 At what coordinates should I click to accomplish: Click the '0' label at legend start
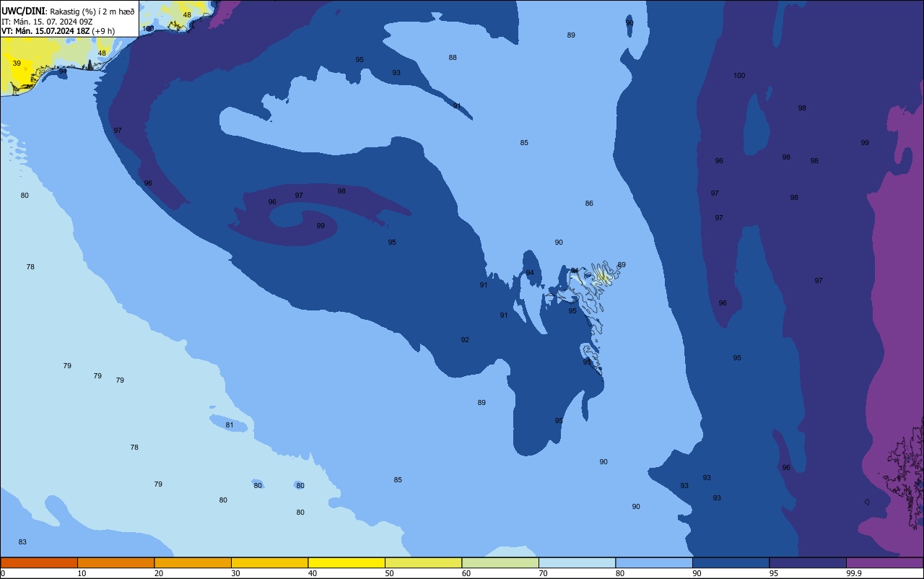(3, 573)
